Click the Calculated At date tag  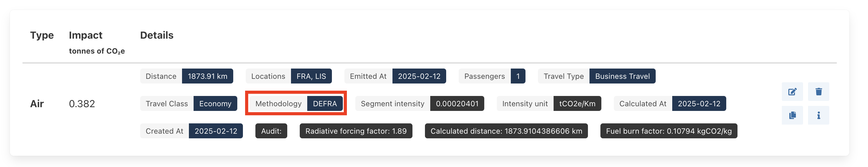click(699, 103)
